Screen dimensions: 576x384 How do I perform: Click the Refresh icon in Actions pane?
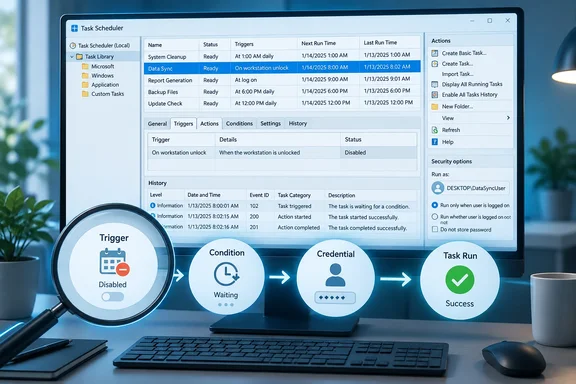click(x=435, y=130)
